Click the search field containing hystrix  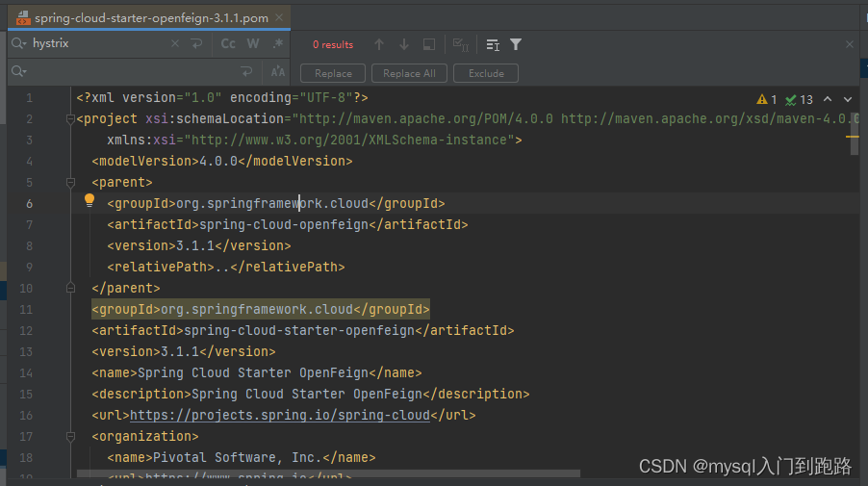(x=98, y=43)
